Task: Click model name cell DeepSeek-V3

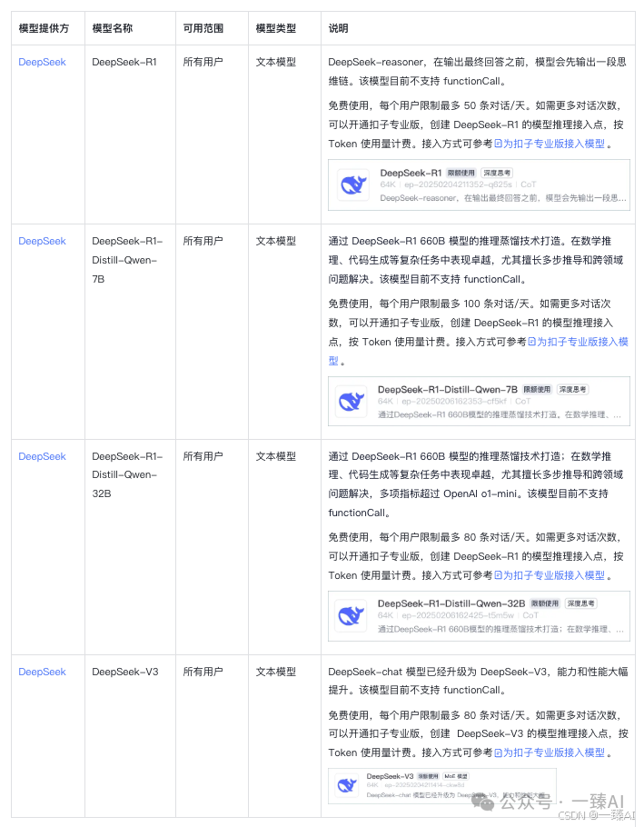Action: pyautogui.click(x=125, y=672)
